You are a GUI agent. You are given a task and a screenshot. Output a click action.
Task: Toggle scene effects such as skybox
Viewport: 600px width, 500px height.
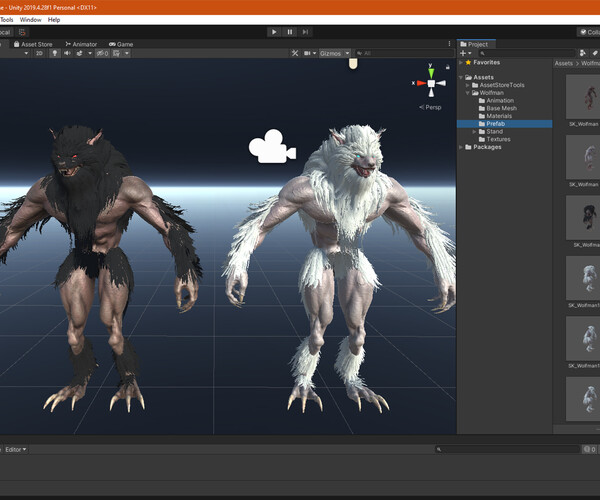[x=79, y=53]
